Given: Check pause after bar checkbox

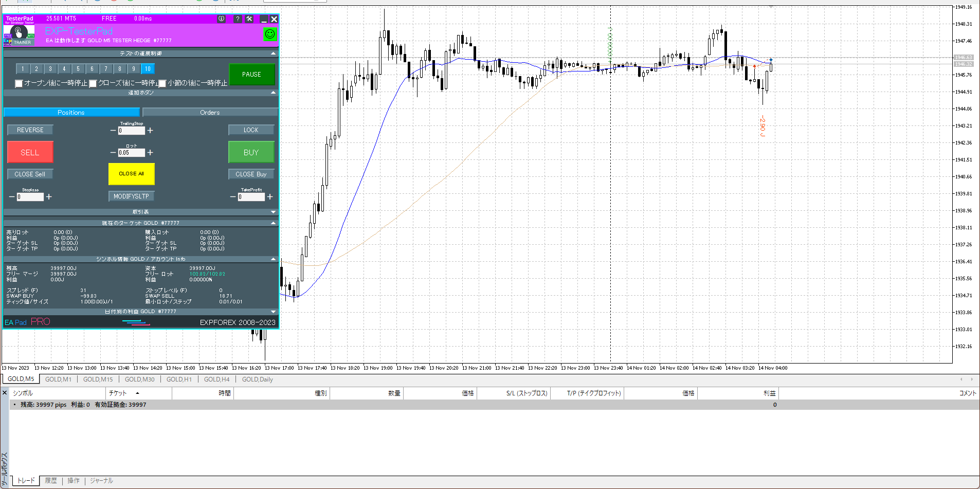Looking at the screenshot, I should [x=162, y=83].
